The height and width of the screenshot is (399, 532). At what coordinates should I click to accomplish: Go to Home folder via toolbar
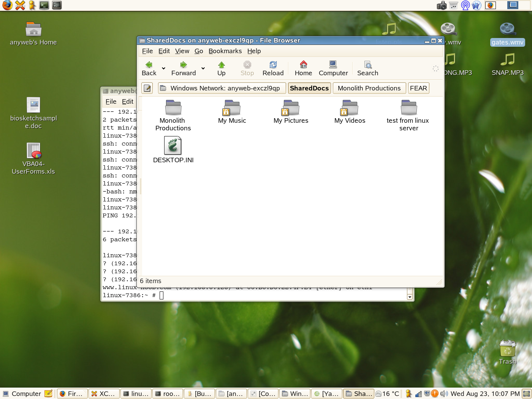(303, 68)
